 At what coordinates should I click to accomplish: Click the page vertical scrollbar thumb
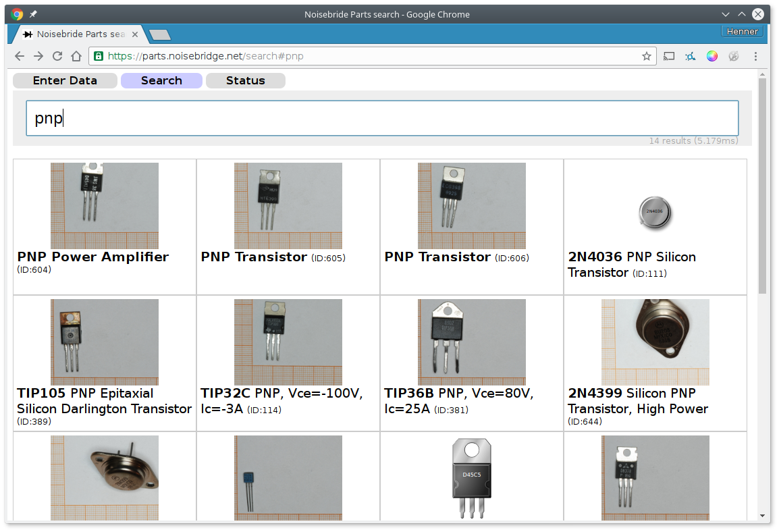763,186
